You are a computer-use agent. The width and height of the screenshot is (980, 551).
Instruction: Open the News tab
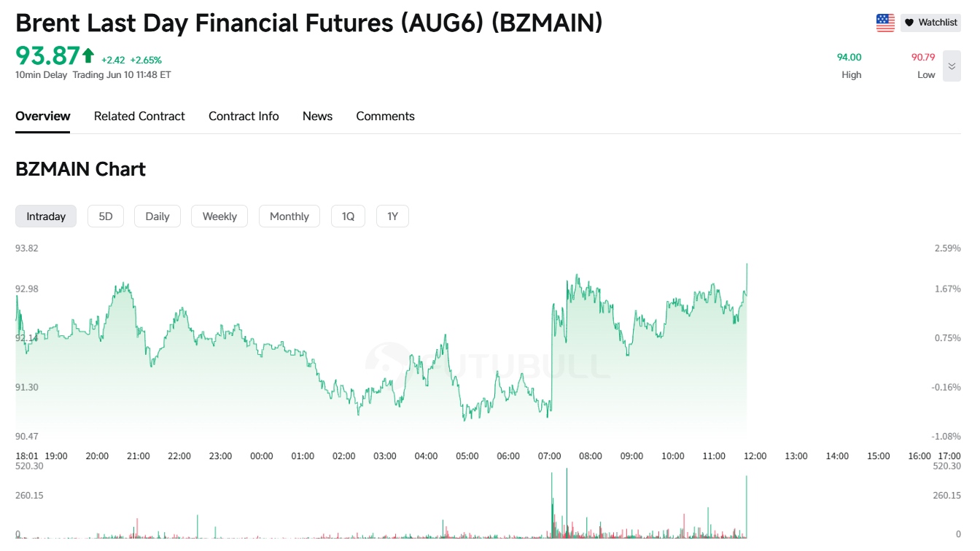[317, 116]
